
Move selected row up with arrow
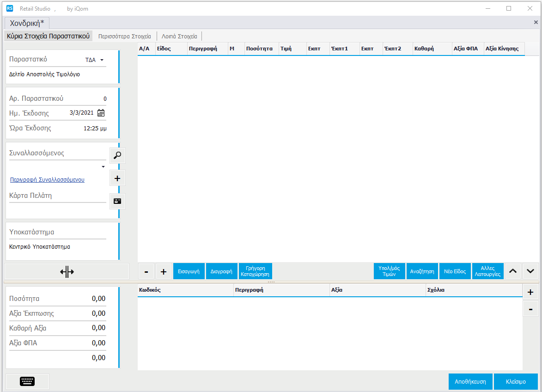coord(512,271)
